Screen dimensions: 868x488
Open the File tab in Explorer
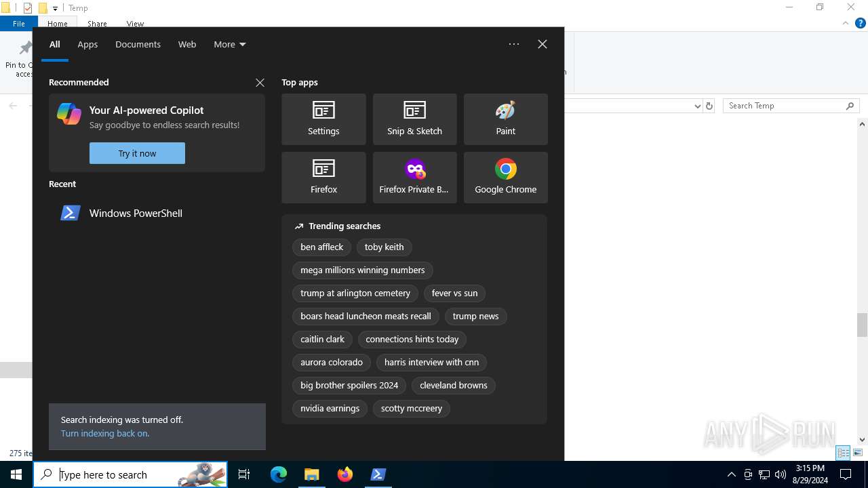[19, 24]
